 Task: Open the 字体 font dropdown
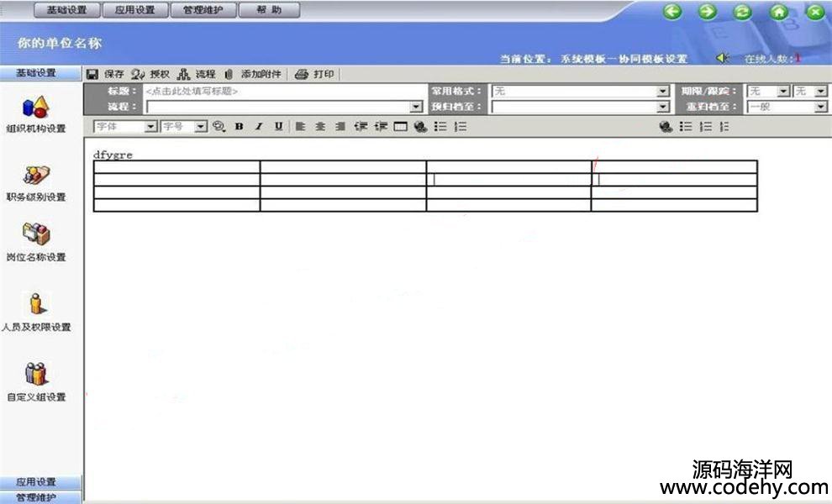(x=151, y=126)
